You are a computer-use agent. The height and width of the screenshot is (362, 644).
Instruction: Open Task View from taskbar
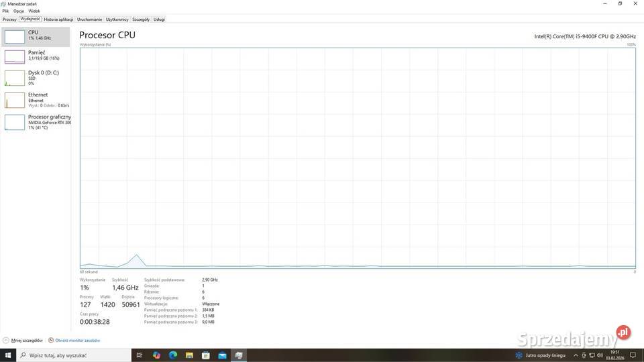click(x=140, y=355)
